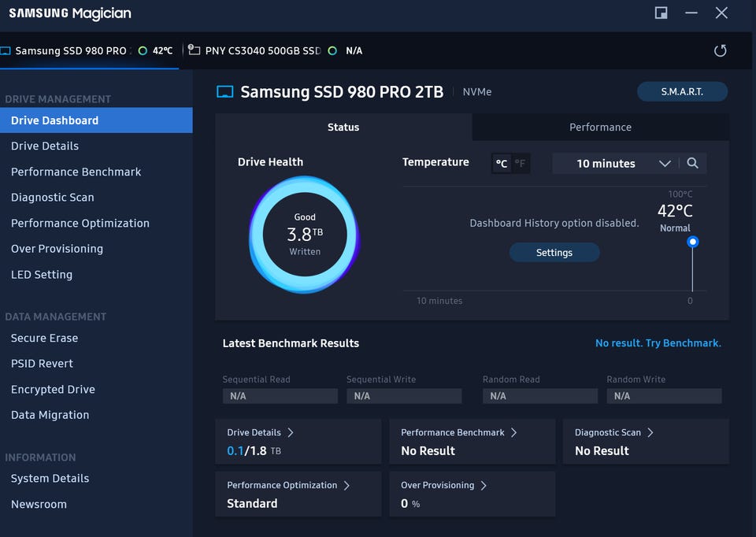Click the chevron beside Performance Optimization card
Screen dimensions: 756x537
[346, 485]
